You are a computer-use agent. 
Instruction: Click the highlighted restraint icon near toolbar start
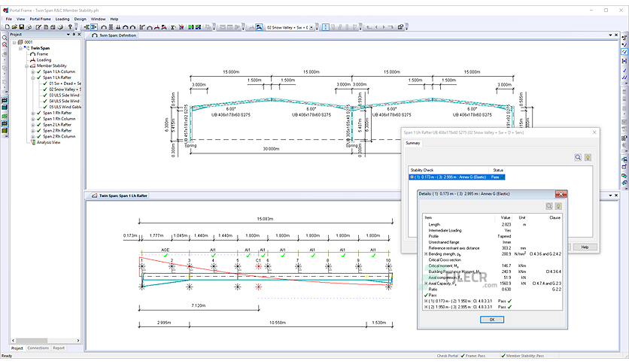click(x=94, y=27)
